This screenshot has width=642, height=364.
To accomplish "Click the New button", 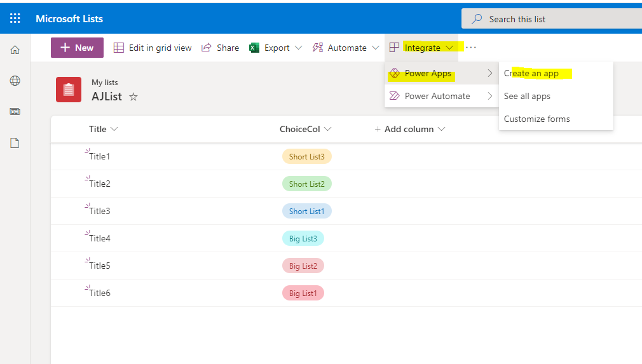I will [77, 48].
